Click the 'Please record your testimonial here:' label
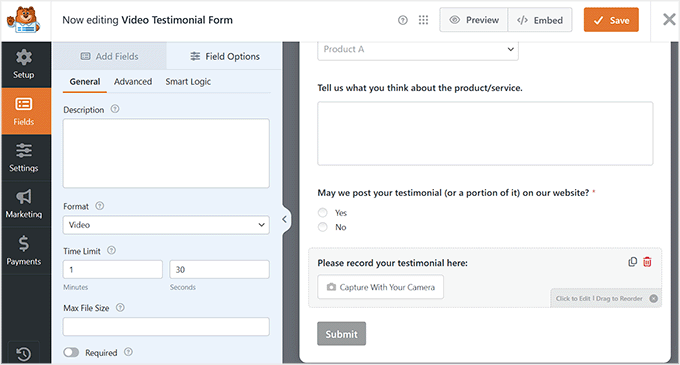 tap(392, 263)
